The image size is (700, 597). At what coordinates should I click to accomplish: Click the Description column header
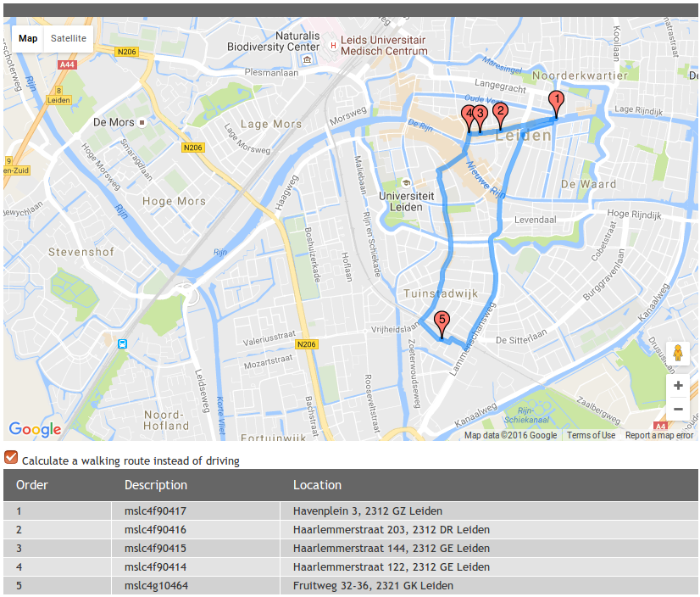click(156, 485)
